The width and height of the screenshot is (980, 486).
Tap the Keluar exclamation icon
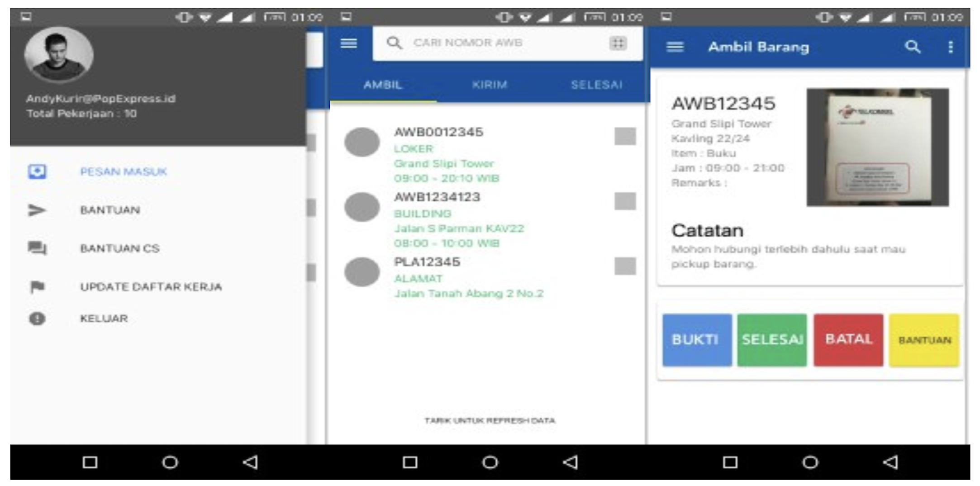[37, 319]
